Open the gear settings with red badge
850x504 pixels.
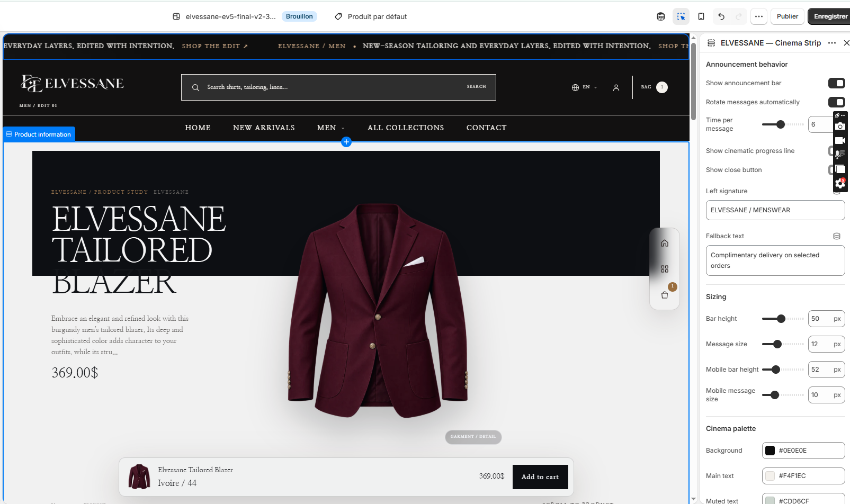pyautogui.click(x=840, y=183)
